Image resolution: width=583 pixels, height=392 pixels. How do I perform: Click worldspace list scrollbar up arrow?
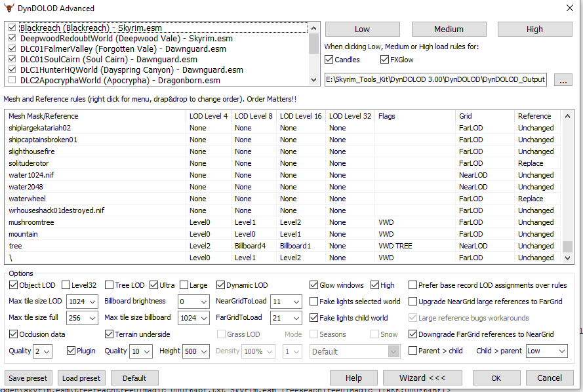point(314,28)
